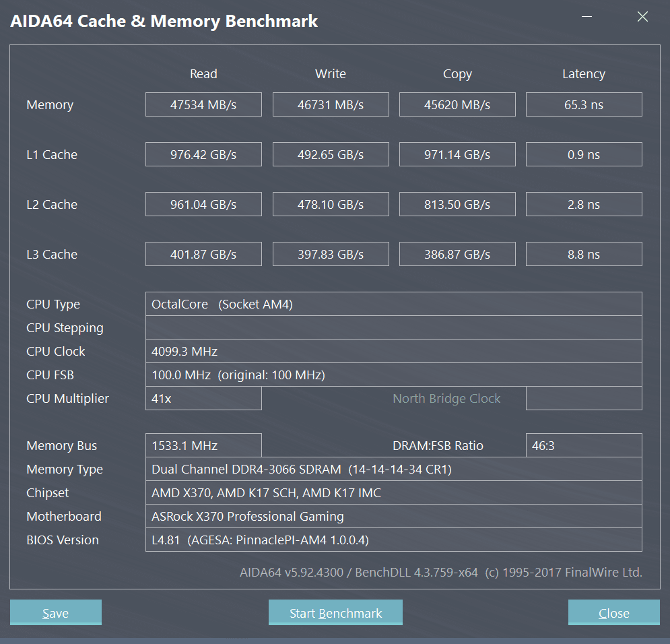Click the DRAM:FSB Ratio label
Image resolution: width=670 pixels, height=644 pixels.
(x=438, y=445)
